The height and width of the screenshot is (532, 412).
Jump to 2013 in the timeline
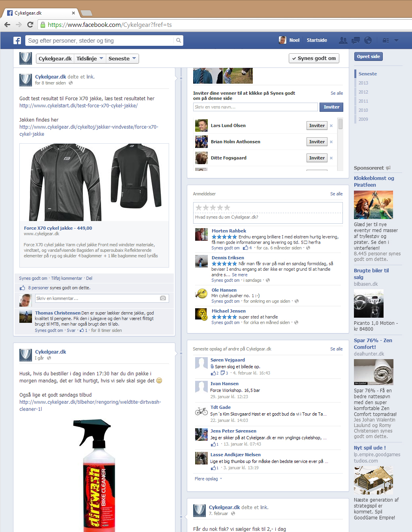tap(363, 83)
